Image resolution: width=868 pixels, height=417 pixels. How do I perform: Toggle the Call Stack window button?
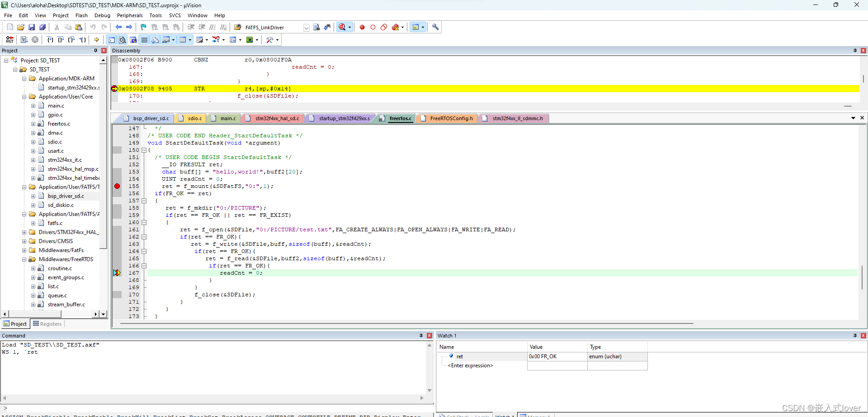[x=155, y=40]
